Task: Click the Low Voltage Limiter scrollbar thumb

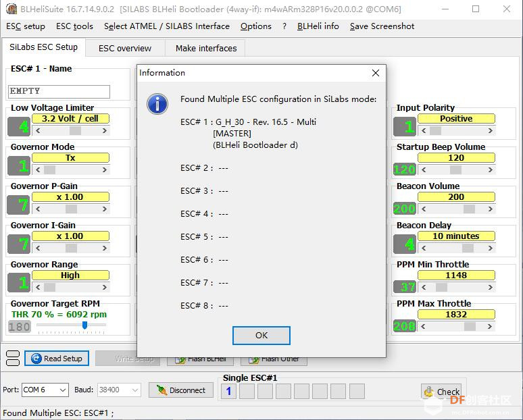Action: (x=75, y=131)
